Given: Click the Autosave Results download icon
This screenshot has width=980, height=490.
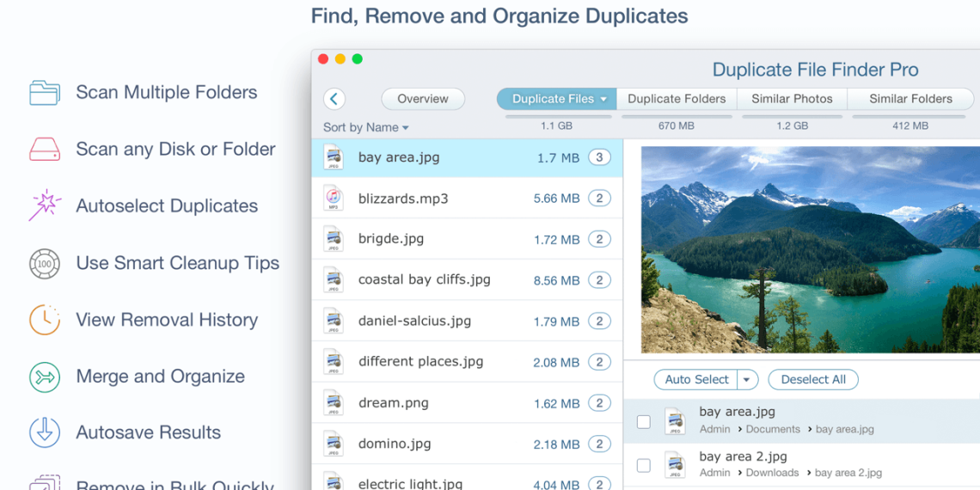Looking at the screenshot, I should (45, 432).
